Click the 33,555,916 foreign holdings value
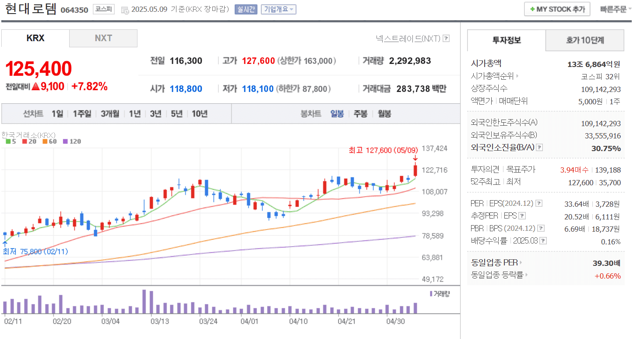644x339 pixels. tap(603, 136)
